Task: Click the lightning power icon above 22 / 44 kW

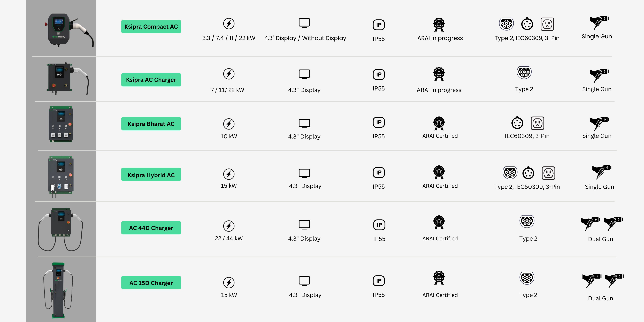Action: pos(229,226)
